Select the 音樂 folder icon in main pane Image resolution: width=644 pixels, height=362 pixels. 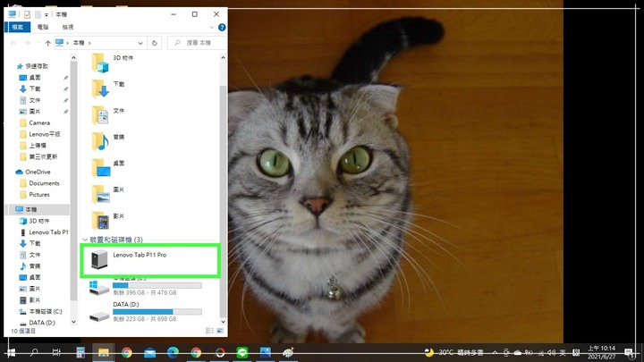point(100,141)
